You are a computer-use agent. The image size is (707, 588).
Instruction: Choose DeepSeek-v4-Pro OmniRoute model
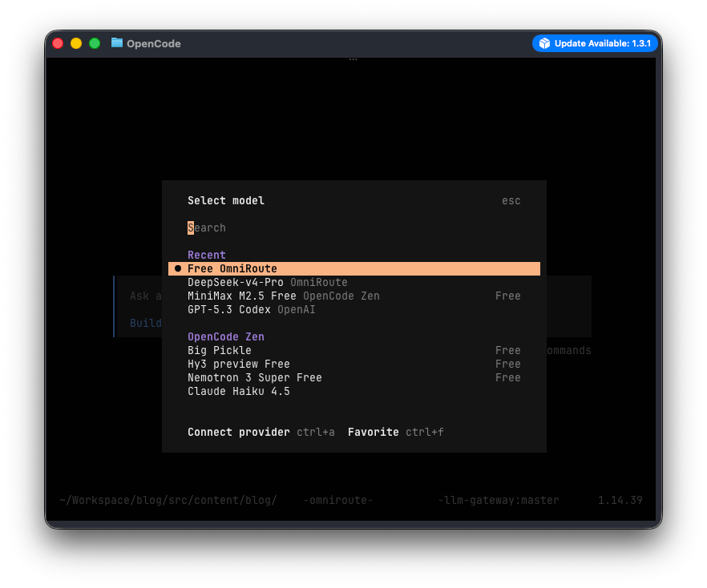click(x=354, y=283)
